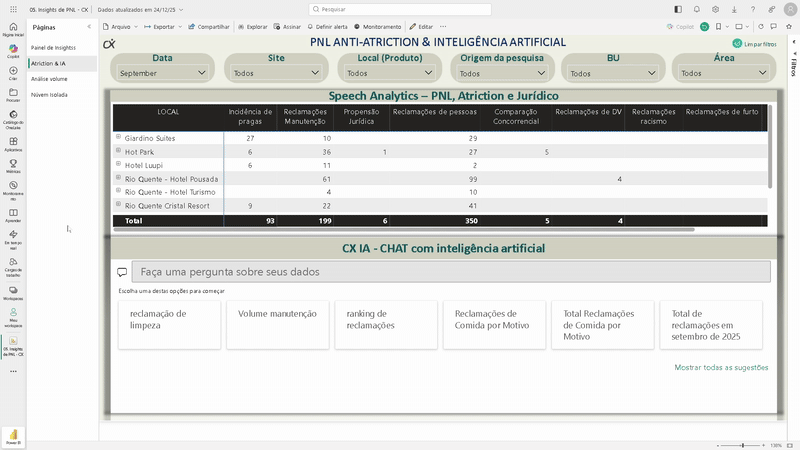800x450 pixels.
Task: Open the app launcher grid icon
Action: pos(13,9)
